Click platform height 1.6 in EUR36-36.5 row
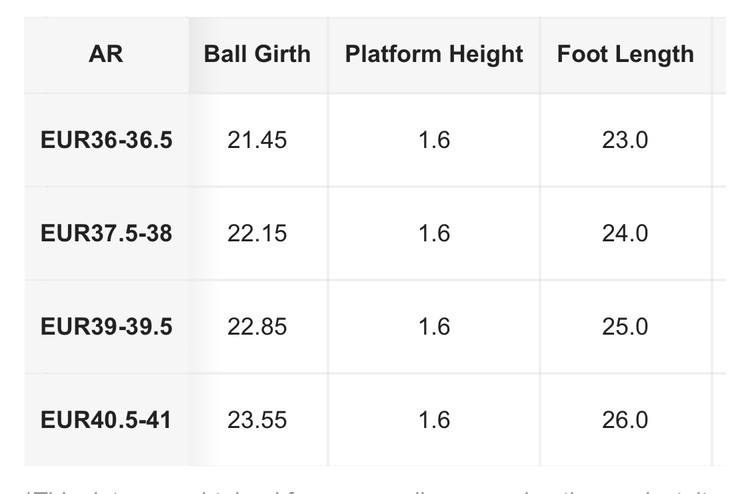The image size is (750, 494). [434, 140]
